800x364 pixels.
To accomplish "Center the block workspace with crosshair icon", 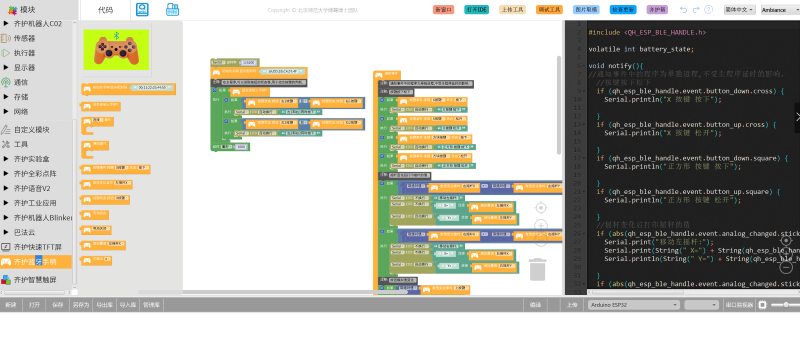I will point(541,207).
